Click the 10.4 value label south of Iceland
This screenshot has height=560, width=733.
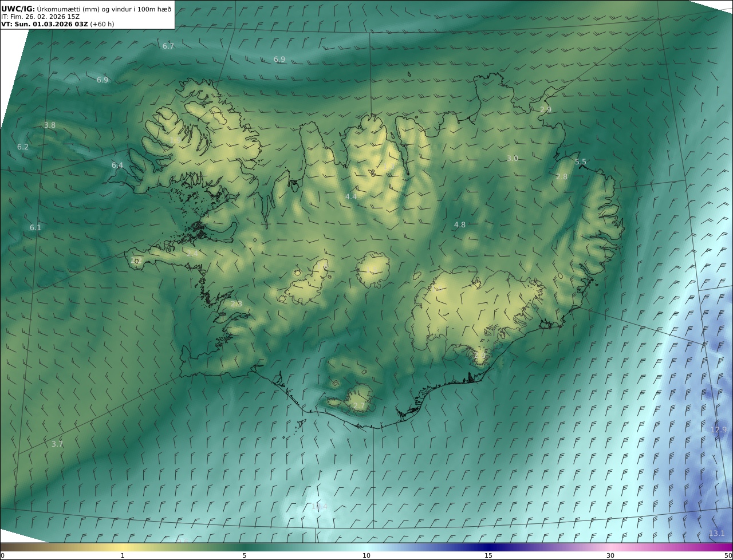320,507
